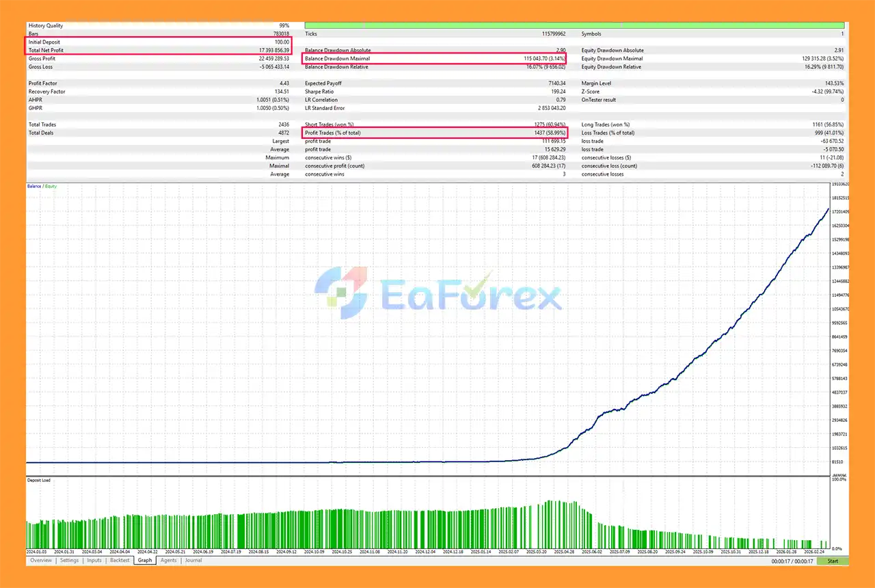Open the Settings tab
Image resolution: width=875 pixels, height=588 pixels.
click(x=69, y=560)
